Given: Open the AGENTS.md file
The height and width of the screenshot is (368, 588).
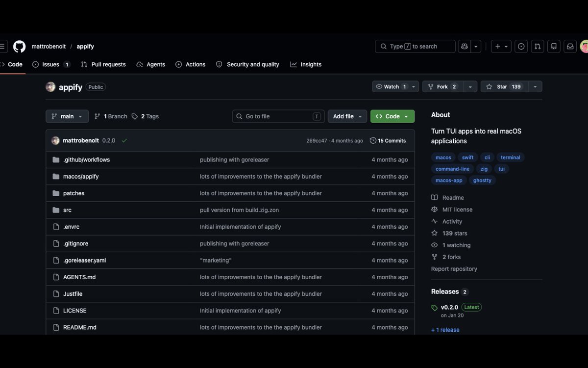Looking at the screenshot, I should [x=79, y=277].
